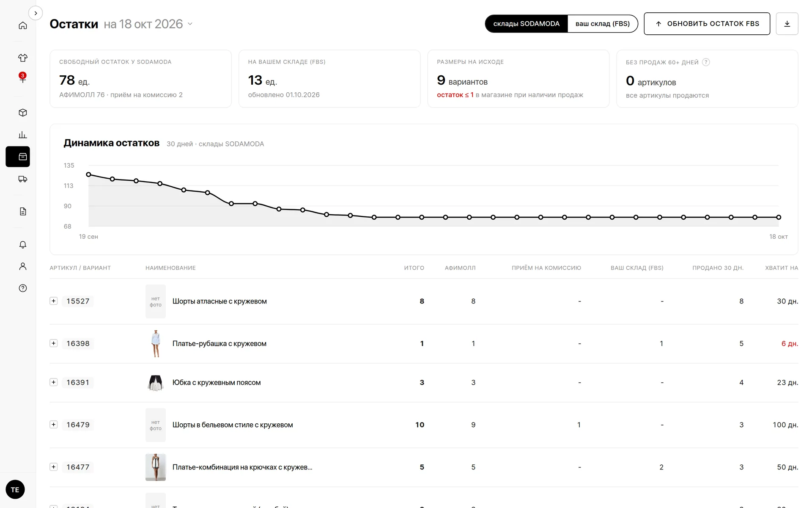The width and height of the screenshot is (812, 508).
Task: Open the home icon in the sidebar
Action: (23, 25)
